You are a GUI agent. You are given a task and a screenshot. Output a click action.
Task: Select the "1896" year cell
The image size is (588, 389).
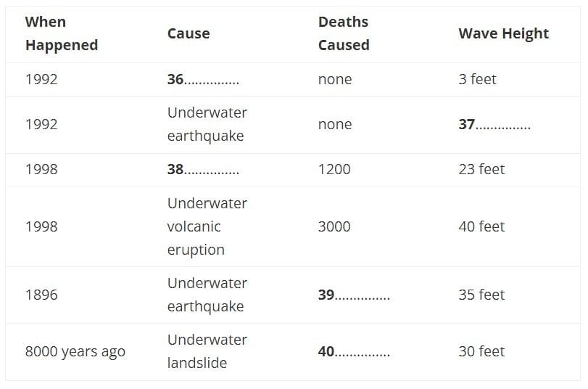41,295
